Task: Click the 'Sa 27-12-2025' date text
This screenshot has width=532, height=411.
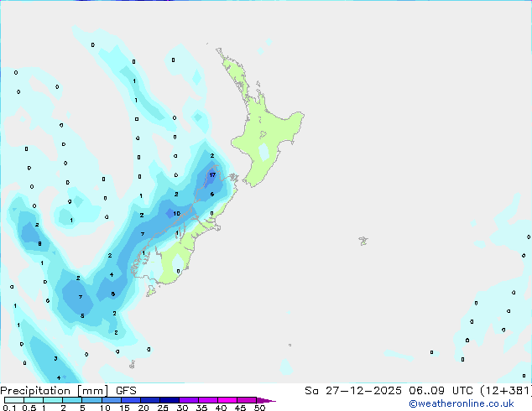Action: pyautogui.click(x=353, y=391)
